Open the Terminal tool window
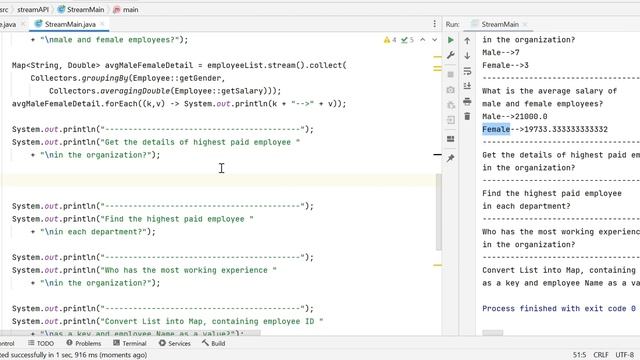Screen dimensions: 640x360 pyautogui.click(x=130, y=343)
